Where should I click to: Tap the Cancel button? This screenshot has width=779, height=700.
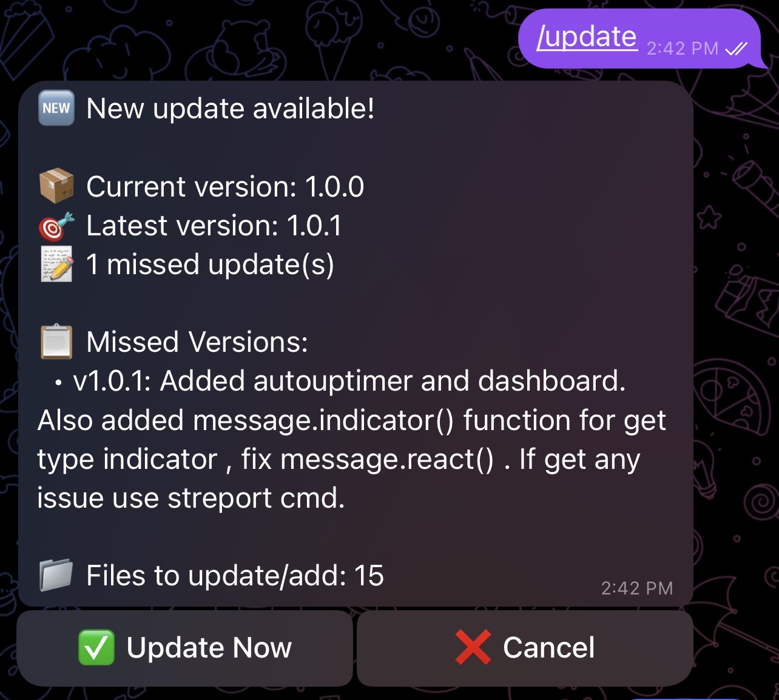pyautogui.click(x=525, y=648)
